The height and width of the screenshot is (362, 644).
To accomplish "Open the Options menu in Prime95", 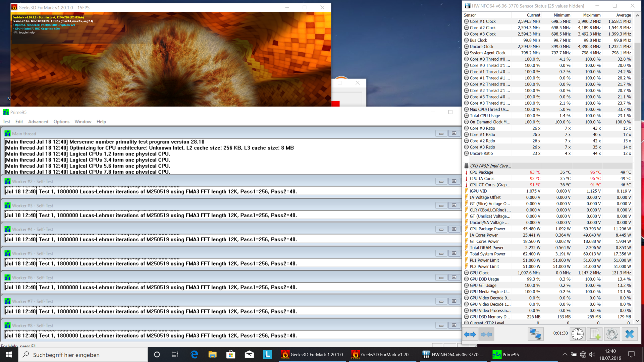I will pos(61,122).
